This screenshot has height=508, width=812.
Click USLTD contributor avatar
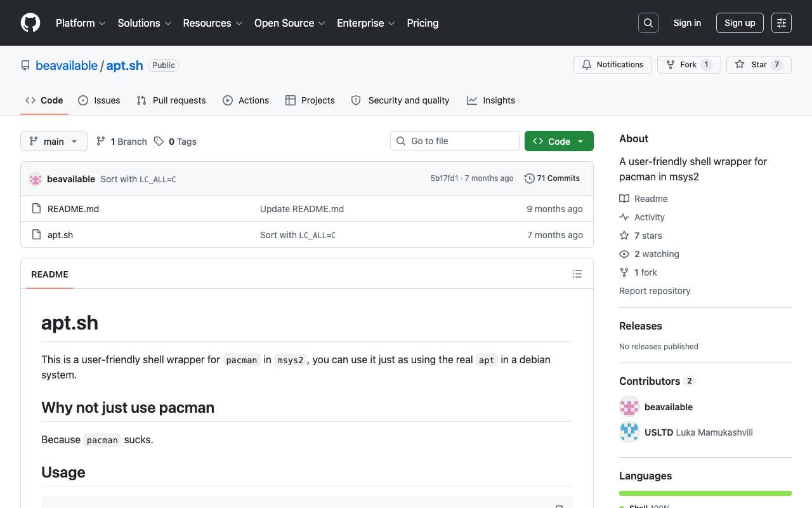pos(629,432)
